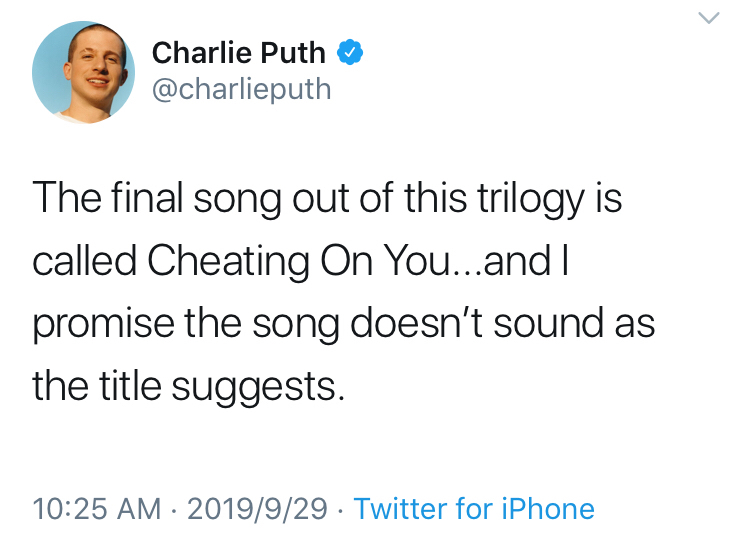Click the 2019/9/29 date
The height and width of the screenshot is (553, 750).
pyautogui.click(x=257, y=509)
